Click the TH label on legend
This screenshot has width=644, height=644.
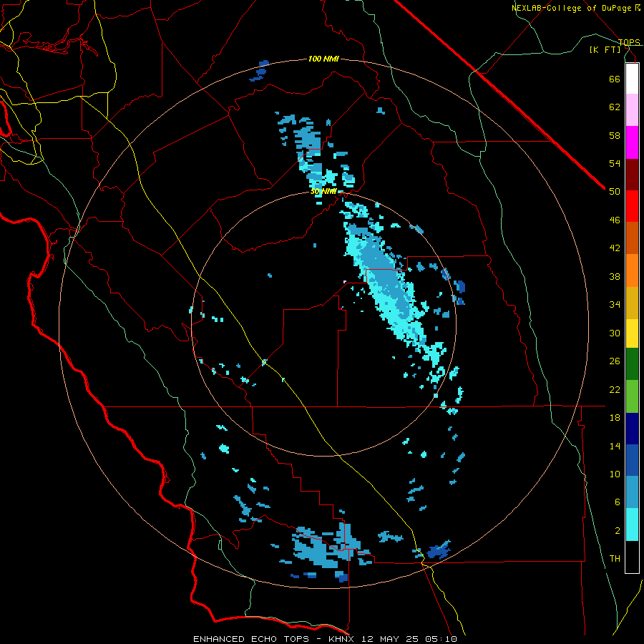click(x=615, y=559)
